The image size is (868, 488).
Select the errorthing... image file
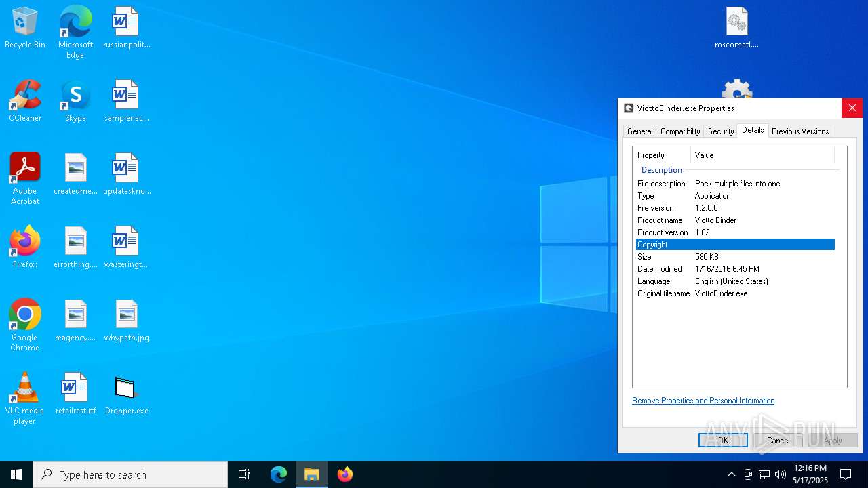point(75,248)
